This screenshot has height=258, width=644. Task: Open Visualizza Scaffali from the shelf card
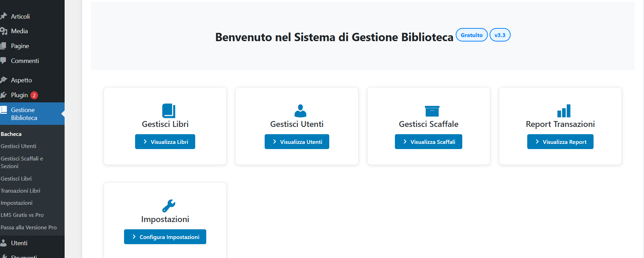point(428,142)
